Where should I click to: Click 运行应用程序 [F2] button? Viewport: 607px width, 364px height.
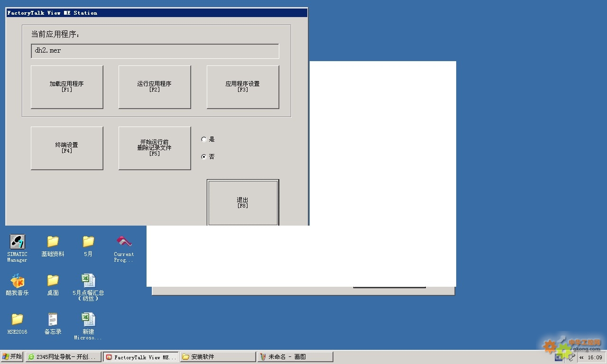[155, 87]
